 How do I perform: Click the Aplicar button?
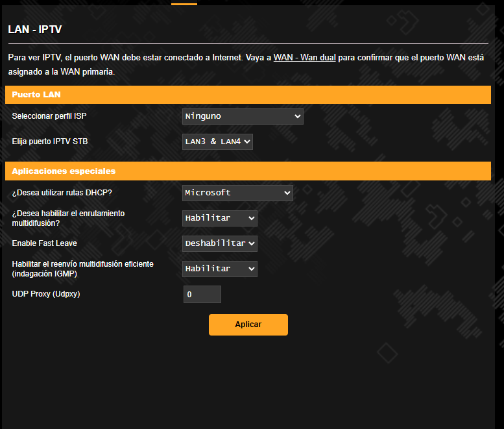point(248,325)
